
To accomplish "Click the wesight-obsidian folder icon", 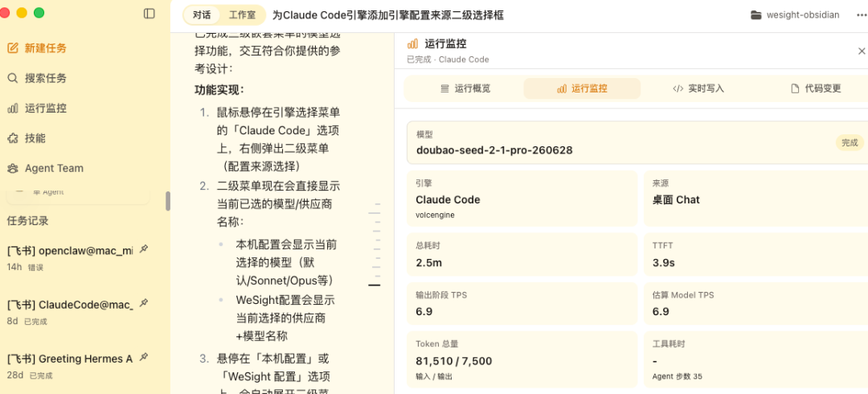I will [x=755, y=15].
